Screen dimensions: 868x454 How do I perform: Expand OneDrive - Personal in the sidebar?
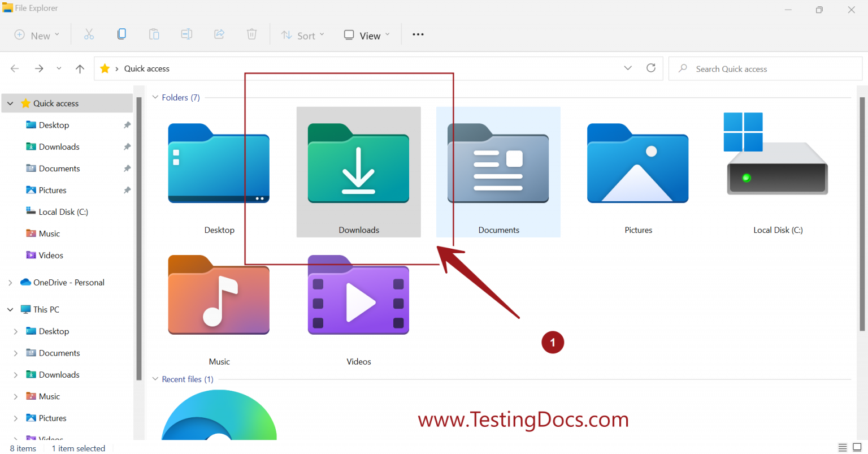click(10, 282)
